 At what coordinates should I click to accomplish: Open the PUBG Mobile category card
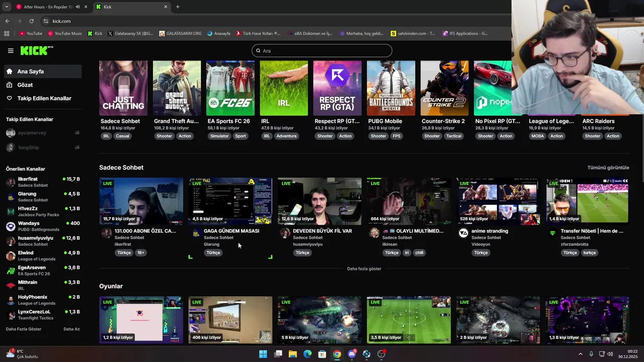391,88
